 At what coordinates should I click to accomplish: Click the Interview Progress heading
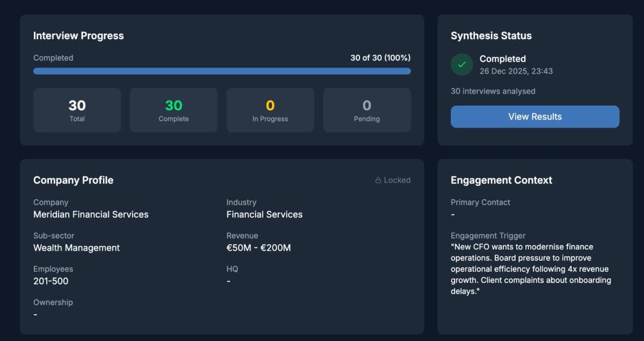click(x=78, y=35)
